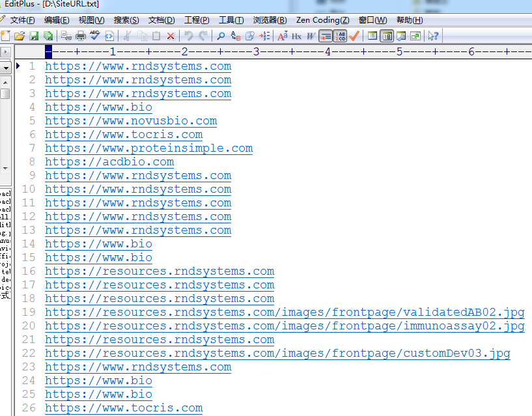Click the Save All icon
The image size is (532, 416).
pyautogui.click(x=48, y=36)
